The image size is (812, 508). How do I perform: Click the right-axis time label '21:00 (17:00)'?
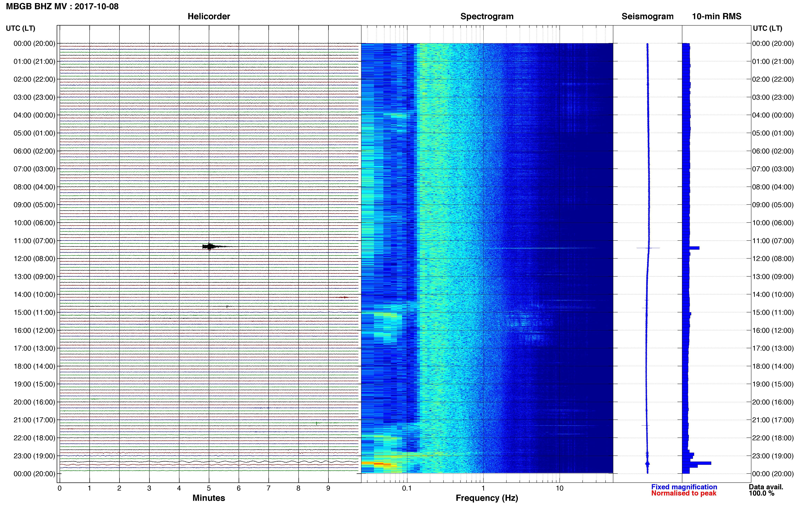[773, 420]
